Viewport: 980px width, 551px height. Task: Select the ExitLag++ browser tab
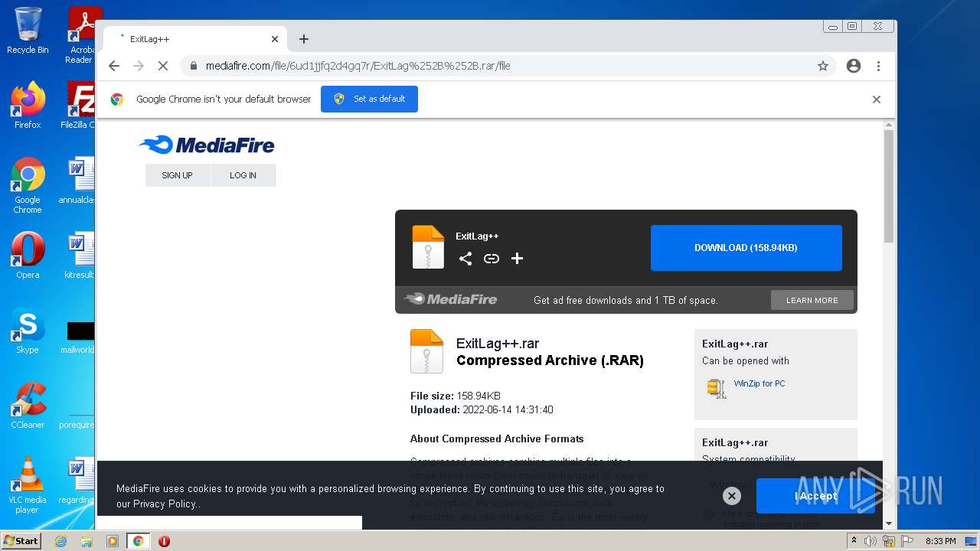click(x=194, y=39)
